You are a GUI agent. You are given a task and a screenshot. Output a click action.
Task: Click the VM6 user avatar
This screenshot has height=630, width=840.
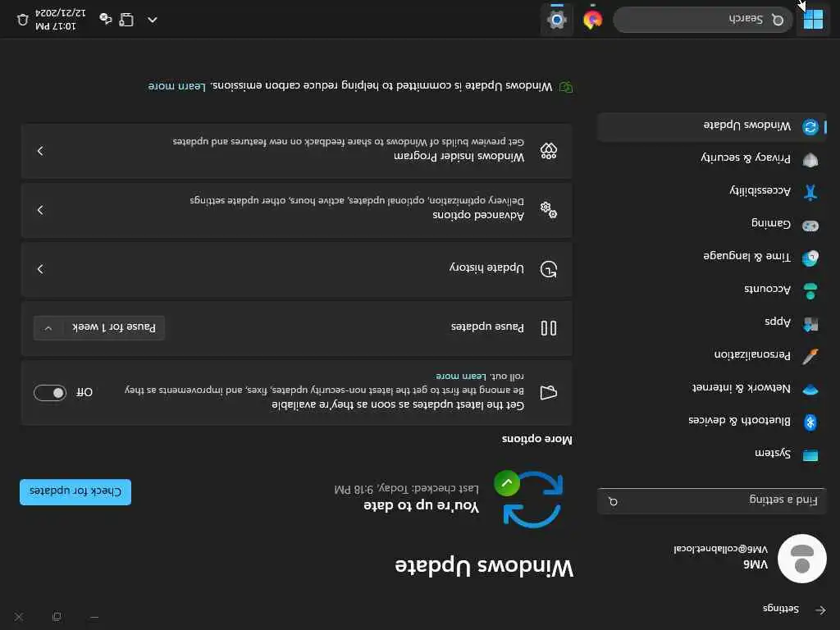click(801, 558)
